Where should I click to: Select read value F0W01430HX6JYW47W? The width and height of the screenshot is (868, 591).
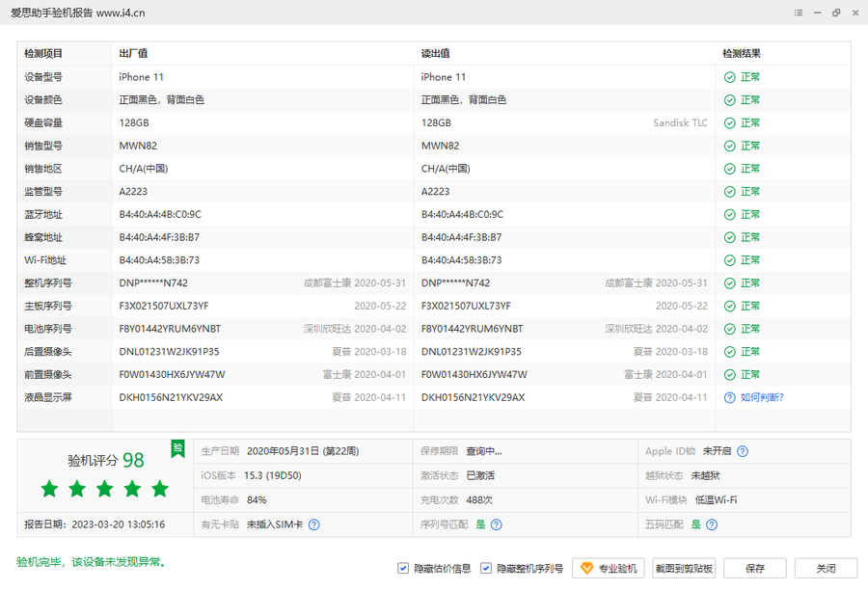pos(474,375)
